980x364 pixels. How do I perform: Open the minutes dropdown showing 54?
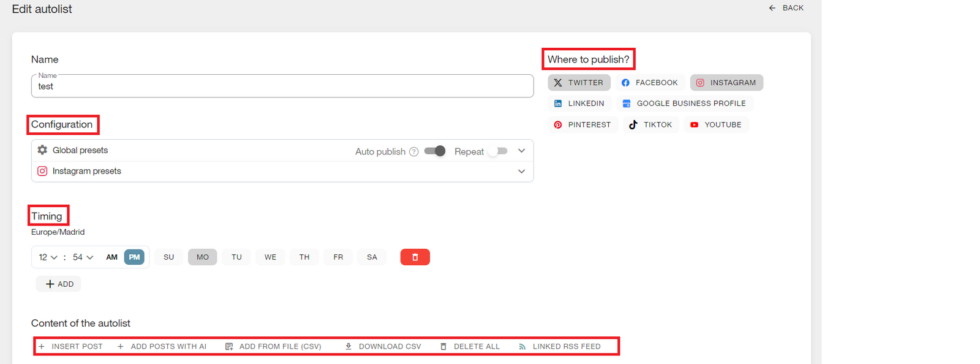pyautogui.click(x=83, y=257)
